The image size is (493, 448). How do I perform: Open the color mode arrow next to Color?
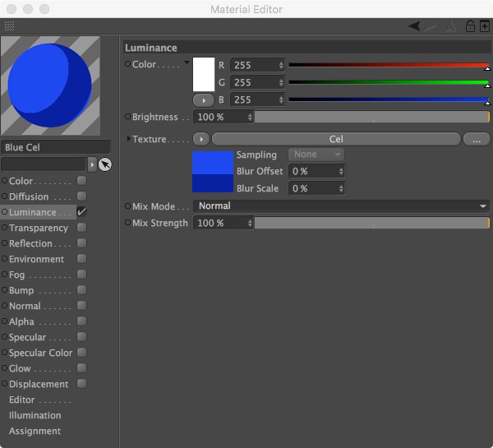point(187,62)
